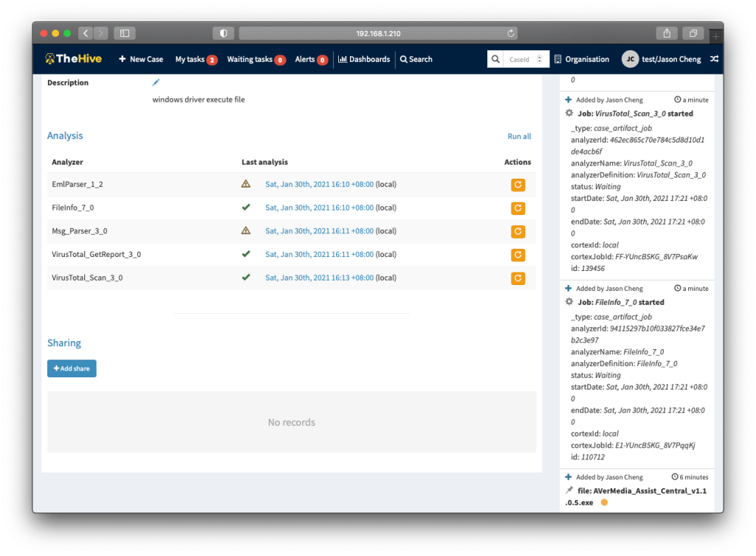
Task: Rerun the VirusTotal_Scan_3_0 analyzer
Action: point(518,278)
